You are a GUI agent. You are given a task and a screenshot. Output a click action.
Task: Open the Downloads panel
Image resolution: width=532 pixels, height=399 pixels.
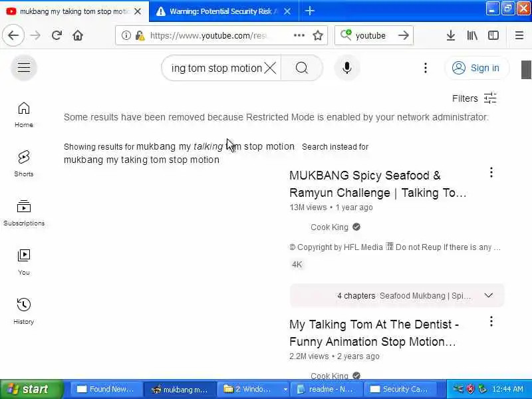click(451, 35)
